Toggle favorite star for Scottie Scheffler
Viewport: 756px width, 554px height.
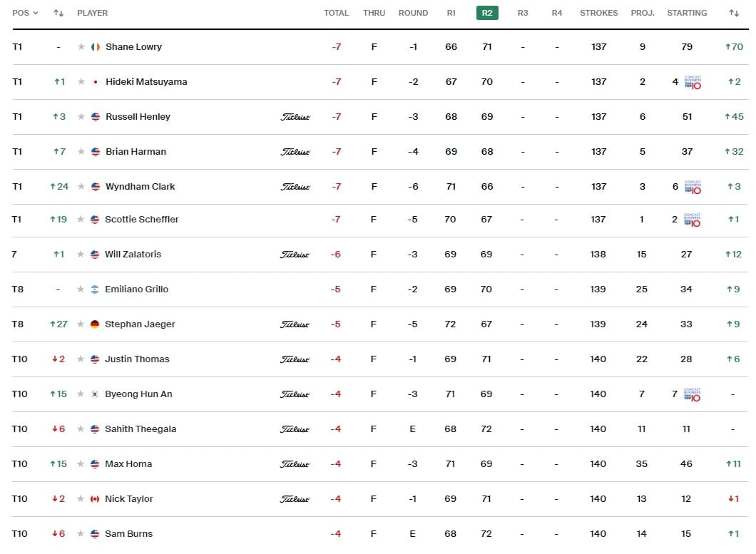coord(81,220)
